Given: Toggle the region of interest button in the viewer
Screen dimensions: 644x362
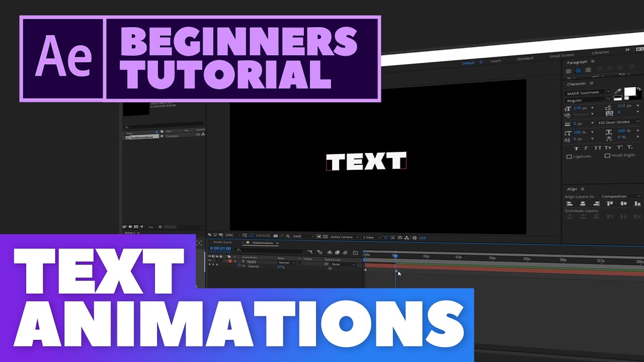Looking at the screenshot, I should point(318,237).
